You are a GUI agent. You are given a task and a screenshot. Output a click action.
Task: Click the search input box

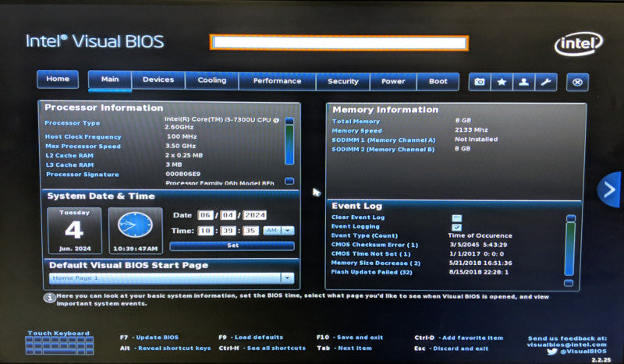coord(339,43)
